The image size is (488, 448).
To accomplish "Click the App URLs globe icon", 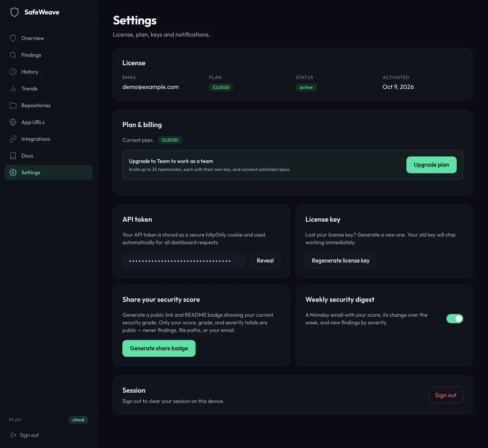I will pos(13,122).
